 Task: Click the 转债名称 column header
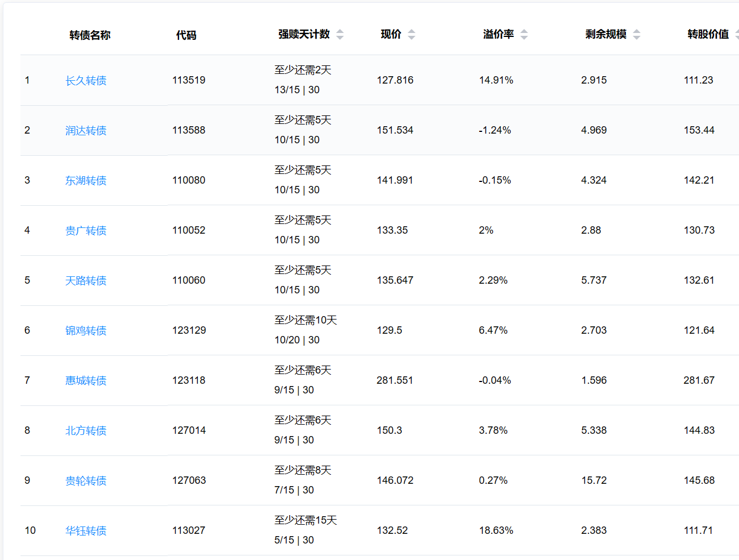click(x=90, y=35)
